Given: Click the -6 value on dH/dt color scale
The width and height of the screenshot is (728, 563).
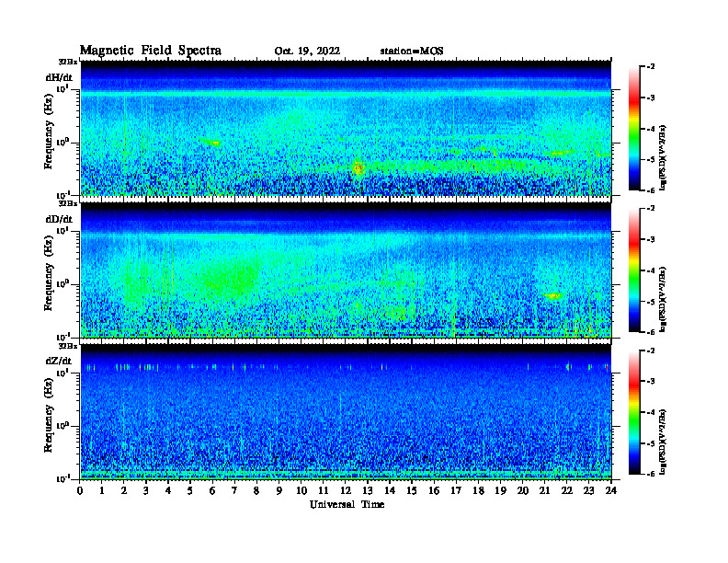Looking at the screenshot, I should [651, 190].
